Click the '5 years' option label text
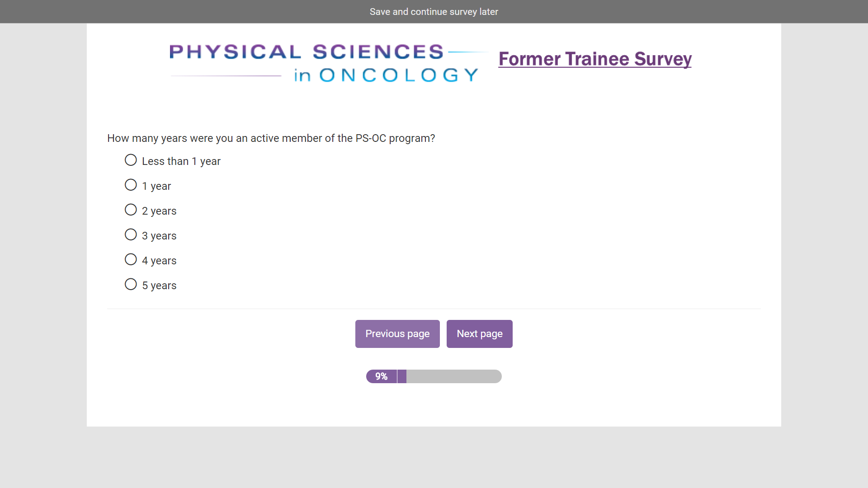 click(x=159, y=286)
